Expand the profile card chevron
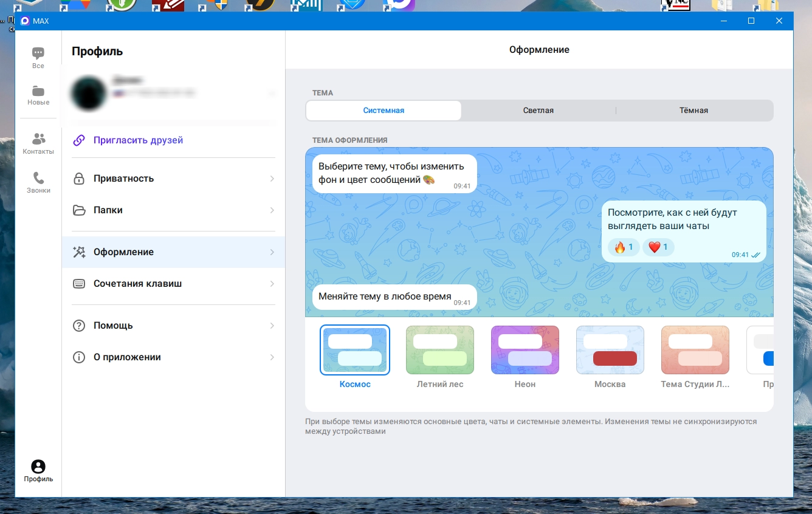This screenshot has width=812, height=514. click(x=272, y=94)
